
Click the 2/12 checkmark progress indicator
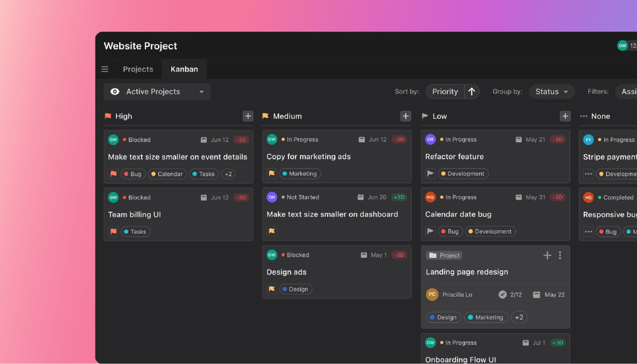503,295
